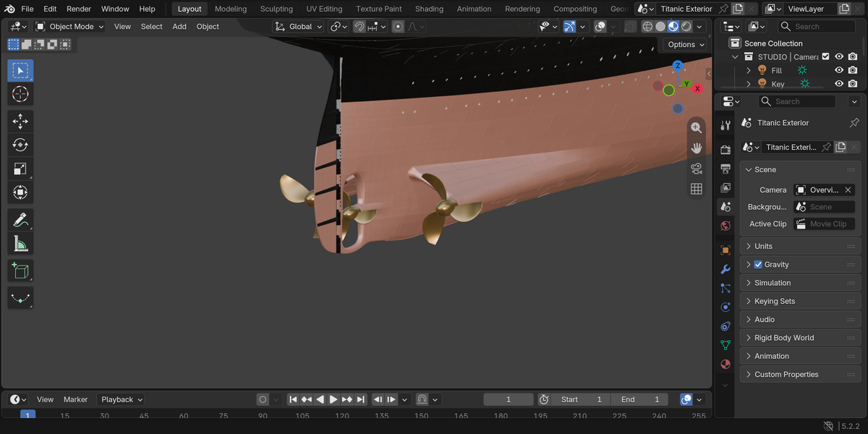868x434 pixels.
Task: Enable the Gravity checkbox
Action: [x=758, y=265]
